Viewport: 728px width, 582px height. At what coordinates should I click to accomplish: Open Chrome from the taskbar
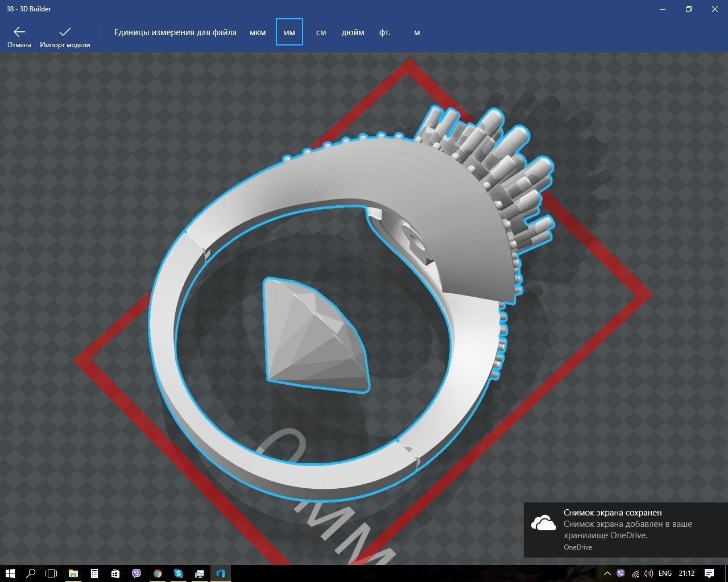(158, 573)
